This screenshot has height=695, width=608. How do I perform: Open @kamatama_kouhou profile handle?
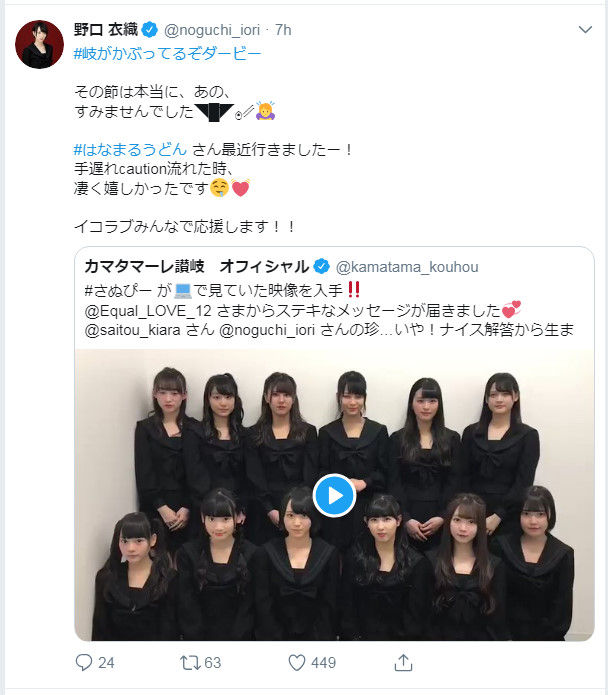[407, 267]
